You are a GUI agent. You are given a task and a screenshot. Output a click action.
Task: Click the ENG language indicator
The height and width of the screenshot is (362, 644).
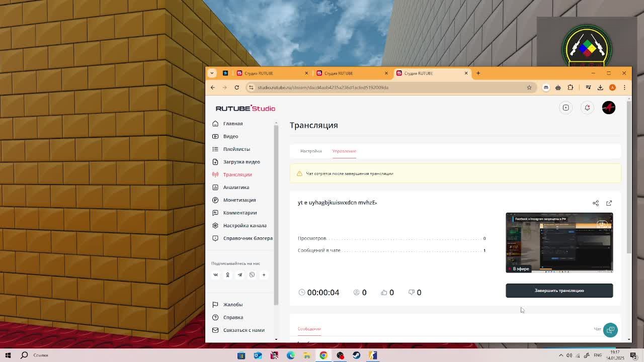click(x=598, y=355)
